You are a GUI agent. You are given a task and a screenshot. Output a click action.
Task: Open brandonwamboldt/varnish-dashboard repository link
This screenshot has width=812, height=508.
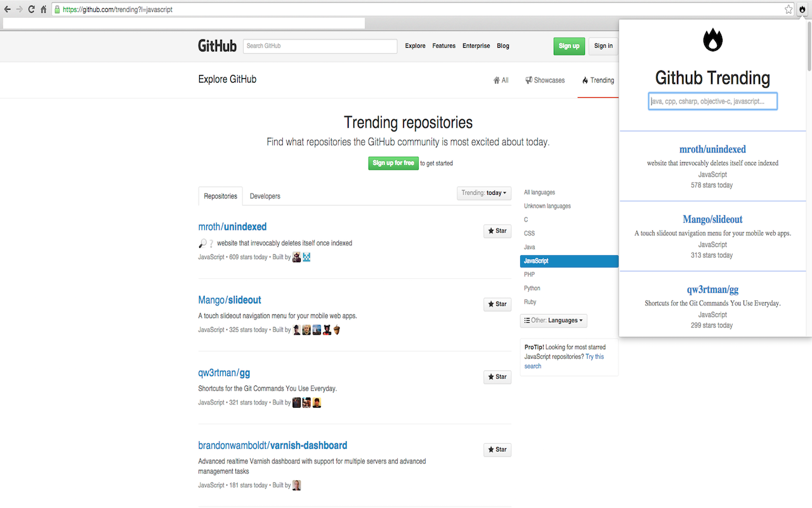tap(273, 445)
